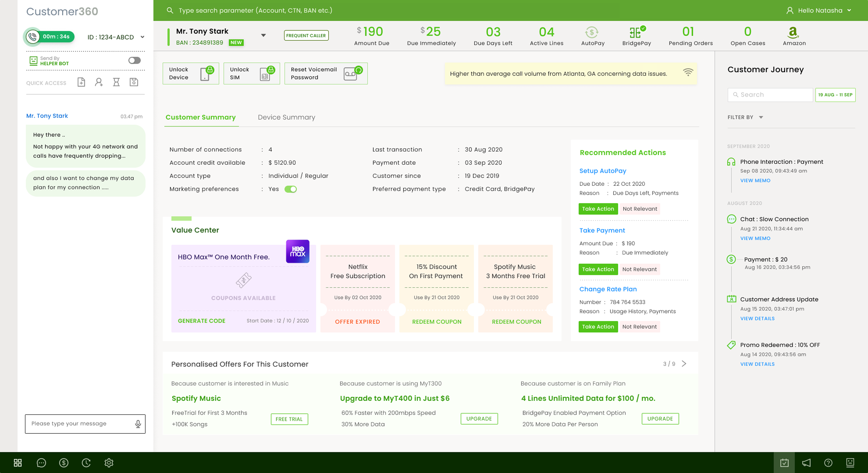Image resolution: width=868 pixels, height=473 pixels.
Task: Take Action on Take Payment
Action: click(598, 269)
